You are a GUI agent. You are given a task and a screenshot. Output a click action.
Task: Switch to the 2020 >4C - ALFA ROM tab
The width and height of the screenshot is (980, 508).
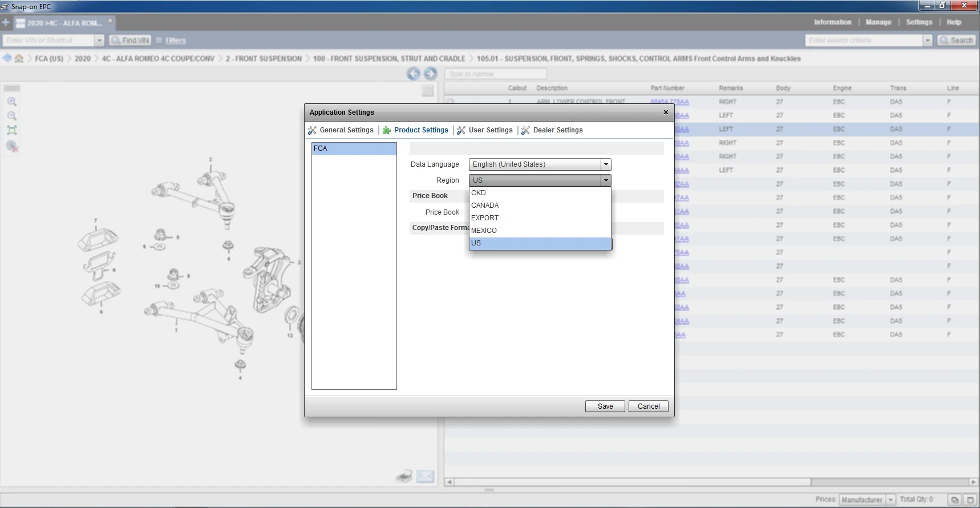(x=64, y=23)
